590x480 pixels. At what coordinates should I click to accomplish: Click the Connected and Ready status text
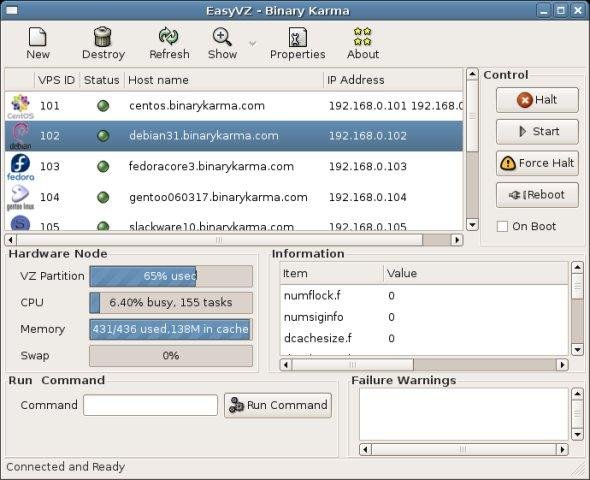coord(65,467)
